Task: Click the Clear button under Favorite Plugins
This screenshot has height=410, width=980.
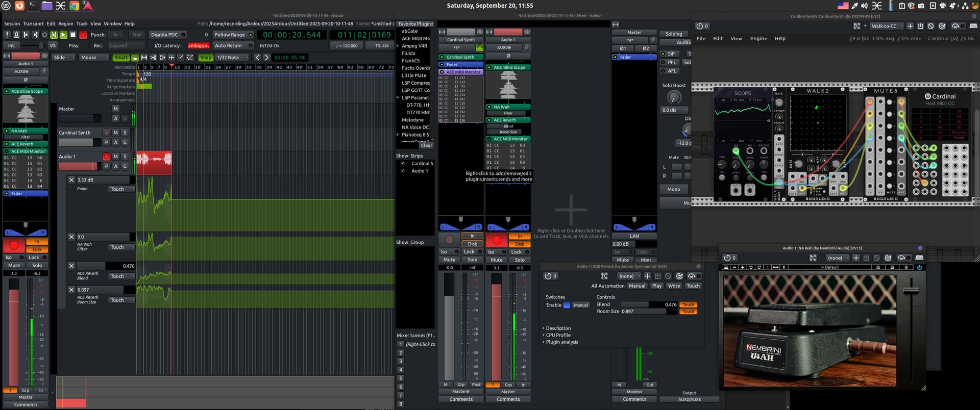Action: pos(426,146)
